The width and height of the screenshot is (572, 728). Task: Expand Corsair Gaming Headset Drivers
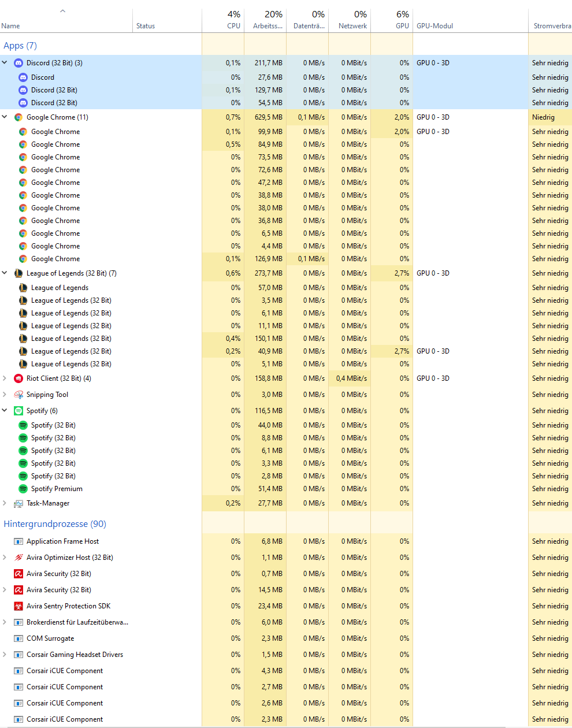coord(5,655)
